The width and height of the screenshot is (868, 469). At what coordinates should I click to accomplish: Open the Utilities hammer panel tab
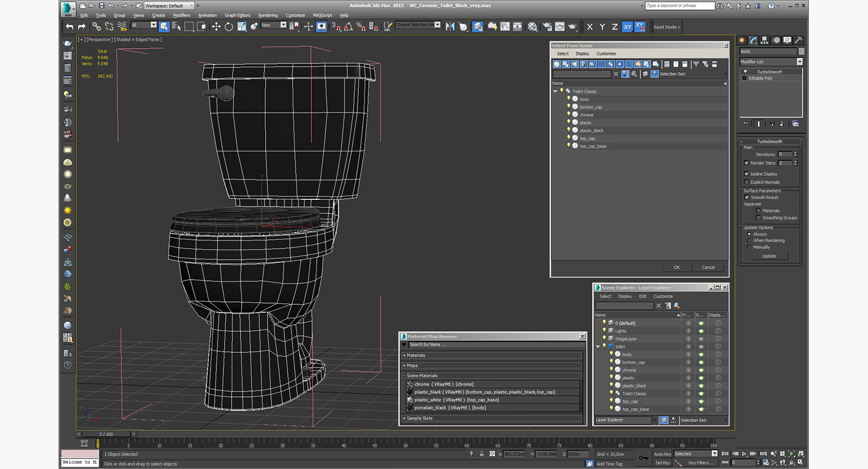point(799,40)
